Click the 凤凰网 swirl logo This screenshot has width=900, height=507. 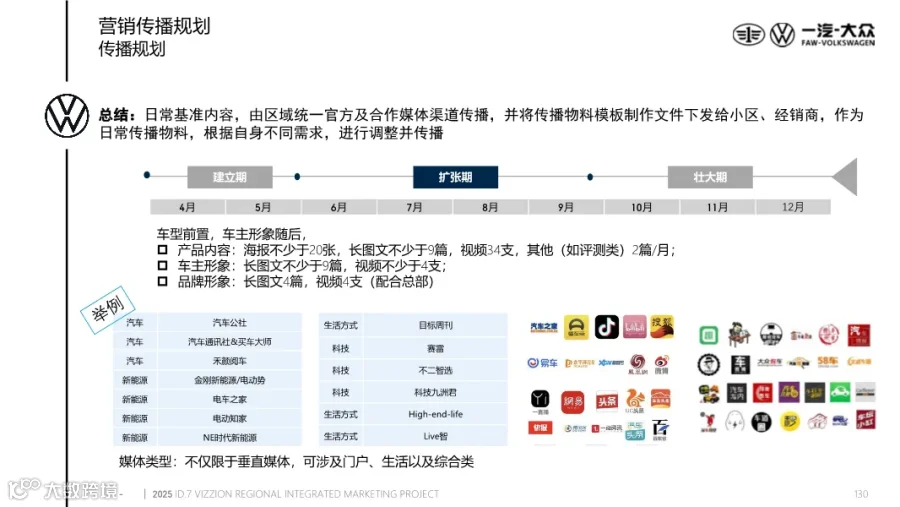click(638, 364)
